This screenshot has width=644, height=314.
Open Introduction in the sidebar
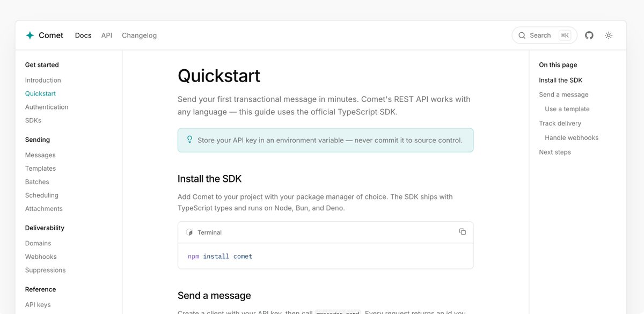[43, 80]
